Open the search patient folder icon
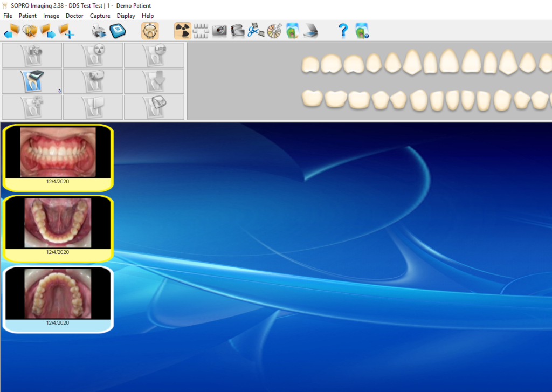 click(x=30, y=31)
